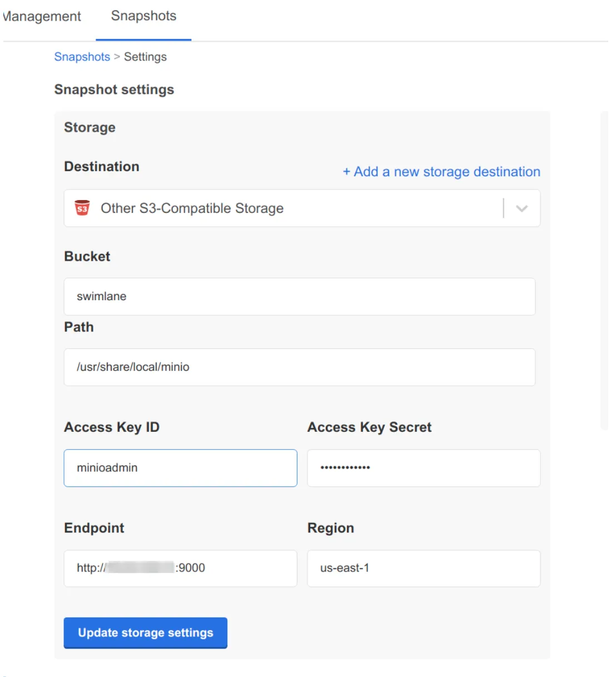Click the Storage section title
Viewport: 616px width, 677px height.
[x=90, y=127]
